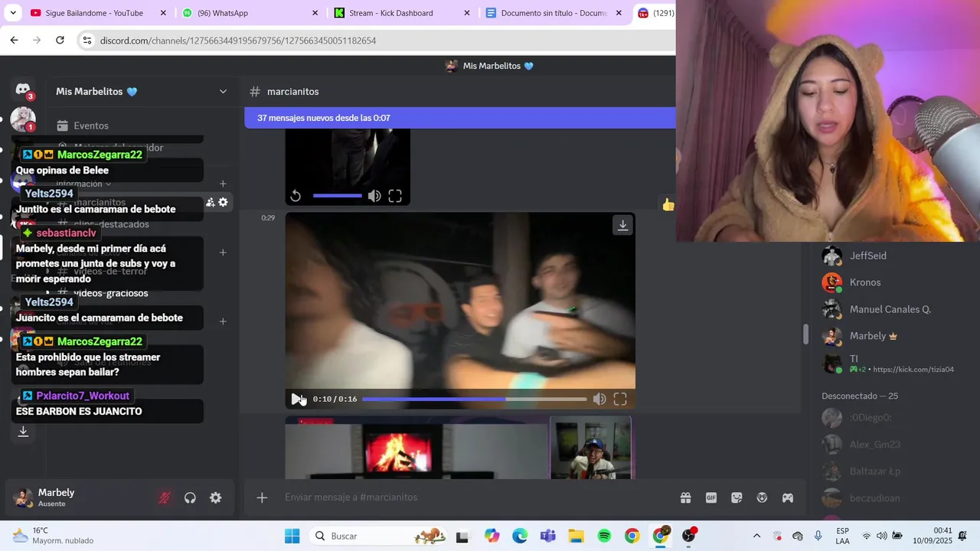Fullscreen the 0:16 party video

[x=620, y=399]
